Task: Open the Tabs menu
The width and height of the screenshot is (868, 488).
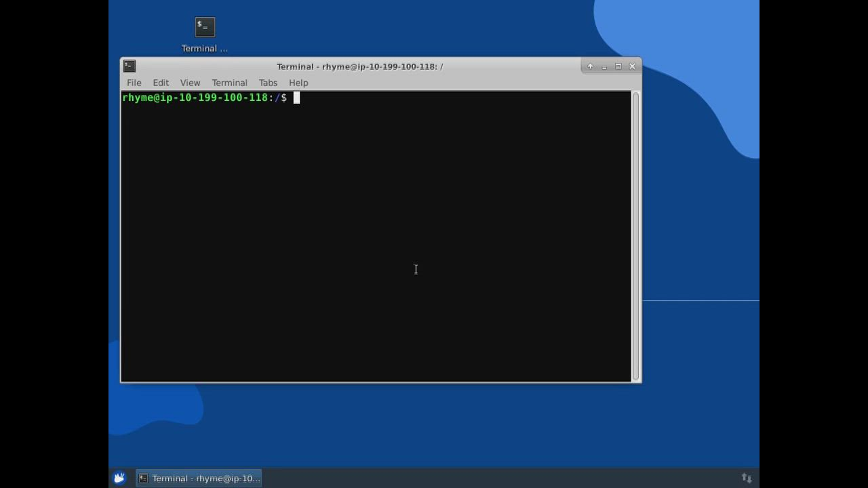Action: point(268,83)
